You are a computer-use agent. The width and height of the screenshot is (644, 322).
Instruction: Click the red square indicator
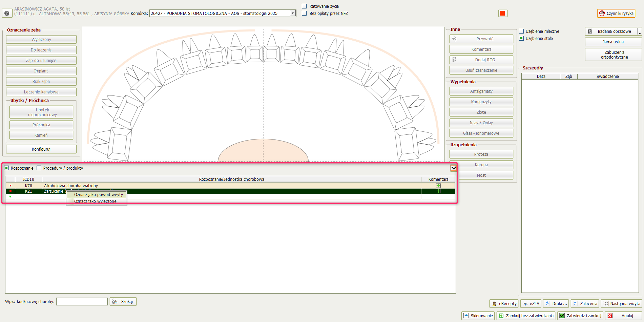point(502,13)
